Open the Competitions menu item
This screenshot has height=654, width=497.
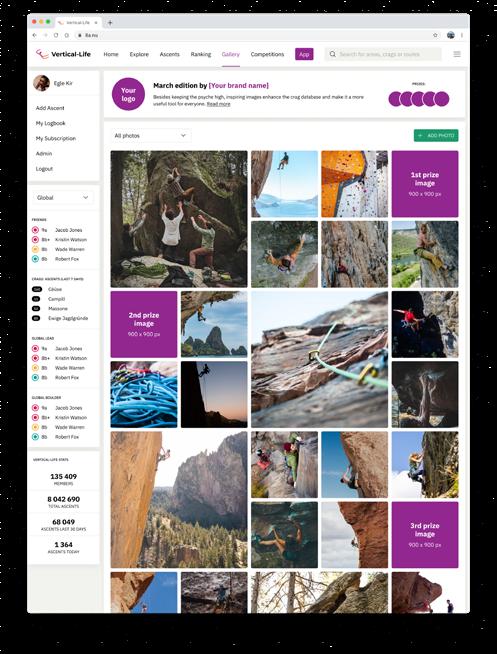tap(267, 54)
